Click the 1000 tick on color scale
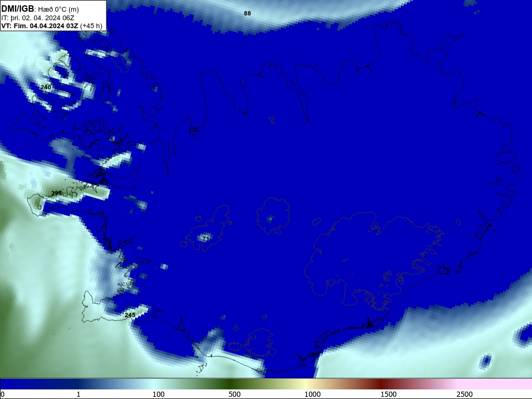Image resolution: width=532 pixels, height=399 pixels. (x=312, y=394)
